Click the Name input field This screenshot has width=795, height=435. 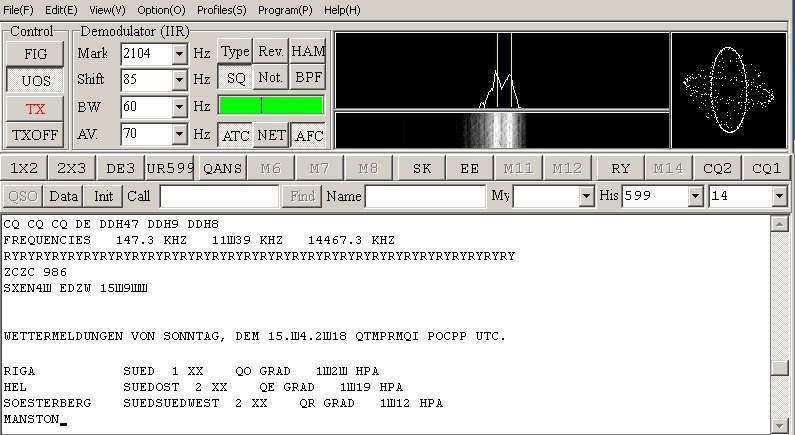(x=425, y=196)
